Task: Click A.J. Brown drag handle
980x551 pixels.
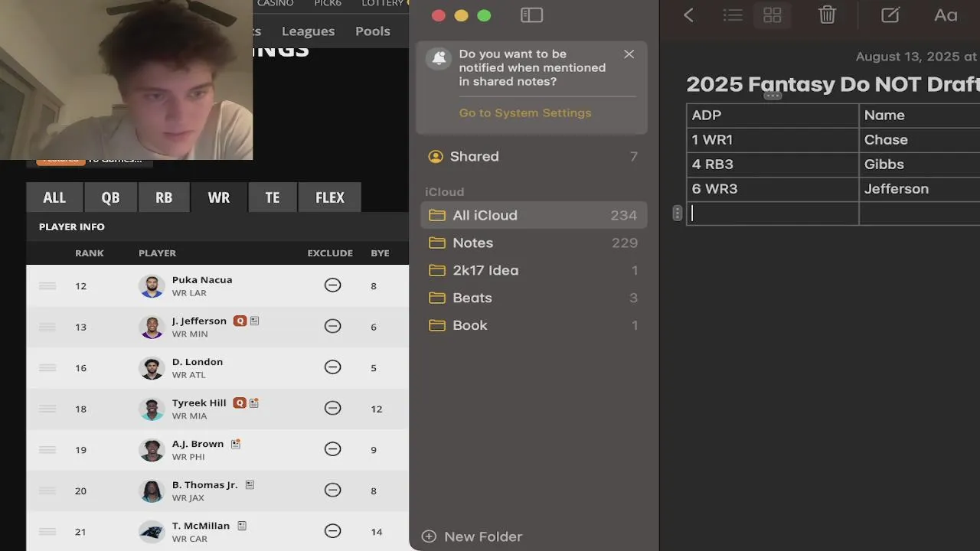Action: [x=47, y=449]
